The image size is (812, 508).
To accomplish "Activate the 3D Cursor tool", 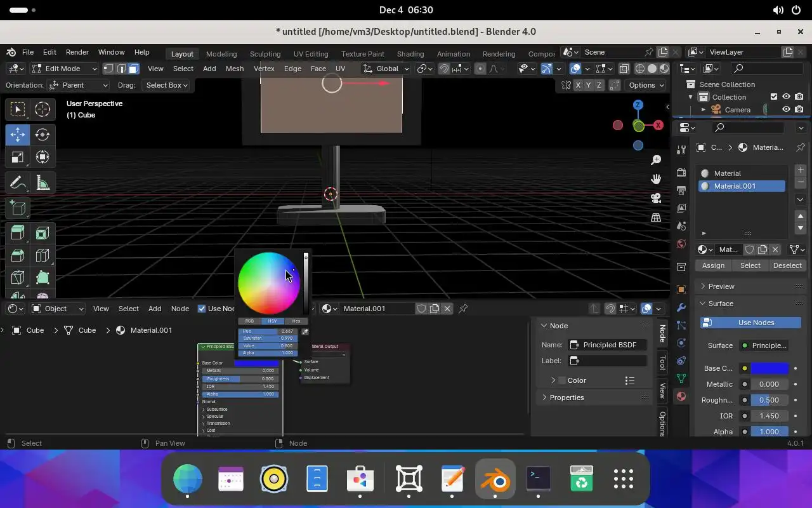I will (x=43, y=109).
